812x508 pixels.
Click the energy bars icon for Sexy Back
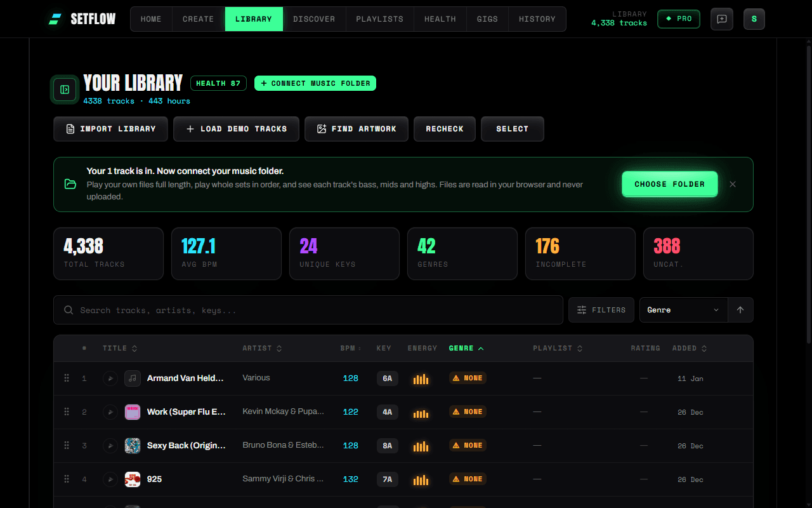[x=421, y=446]
